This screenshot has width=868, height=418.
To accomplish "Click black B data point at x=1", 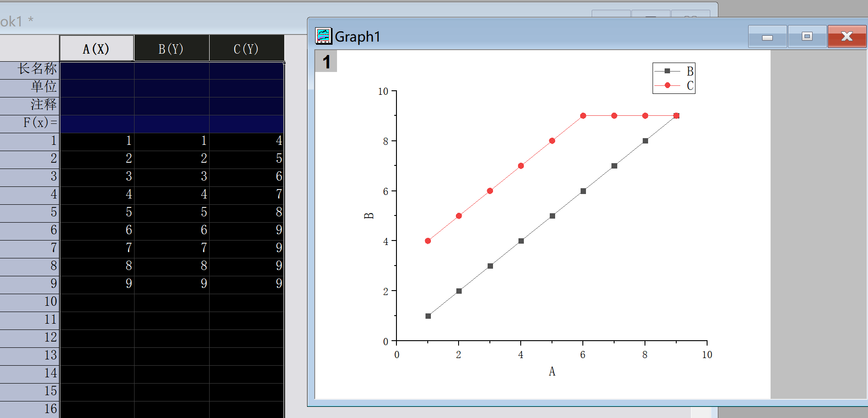I will [x=428, y=316].
